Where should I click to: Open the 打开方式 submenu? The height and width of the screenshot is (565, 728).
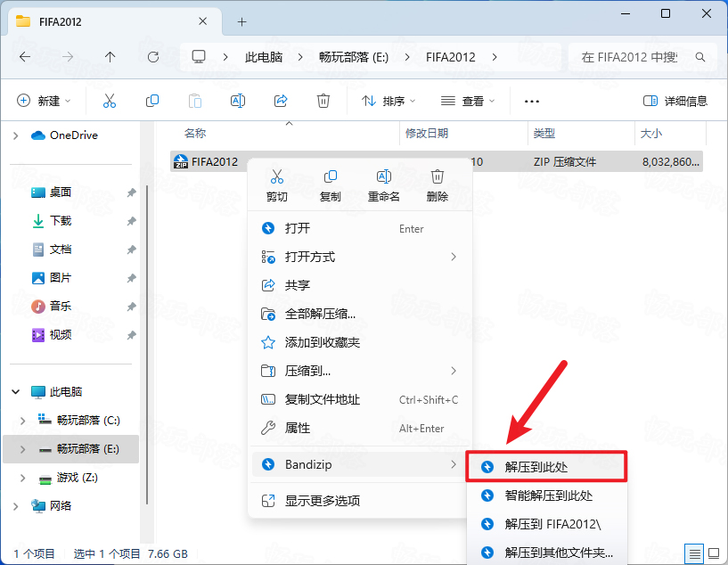(360, 257)
